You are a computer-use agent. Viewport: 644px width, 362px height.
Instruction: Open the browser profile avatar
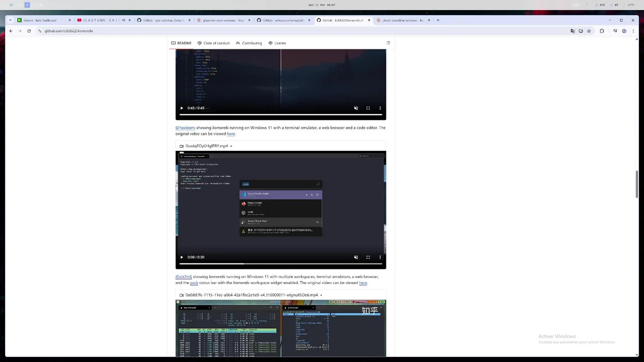point(624,31)
